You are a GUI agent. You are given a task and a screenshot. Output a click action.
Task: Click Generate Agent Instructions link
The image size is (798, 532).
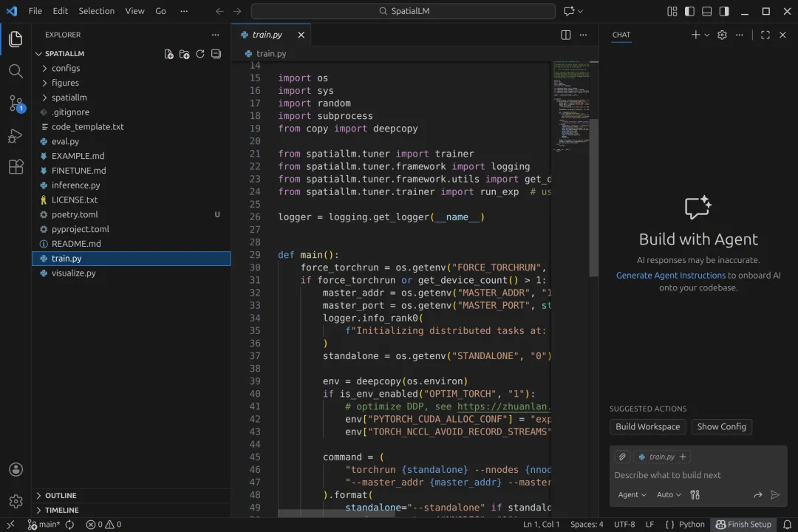670,275
